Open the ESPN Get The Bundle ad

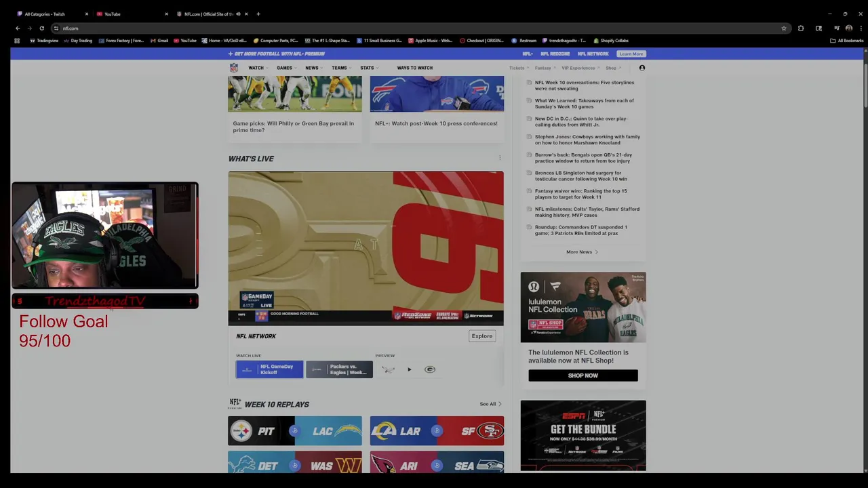tap(583, 435)
